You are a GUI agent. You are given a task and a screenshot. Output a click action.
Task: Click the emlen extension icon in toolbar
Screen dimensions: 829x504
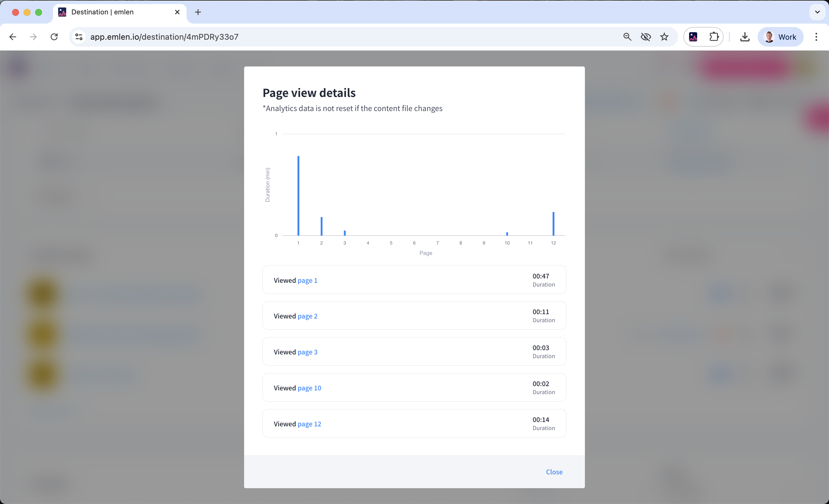693,37
